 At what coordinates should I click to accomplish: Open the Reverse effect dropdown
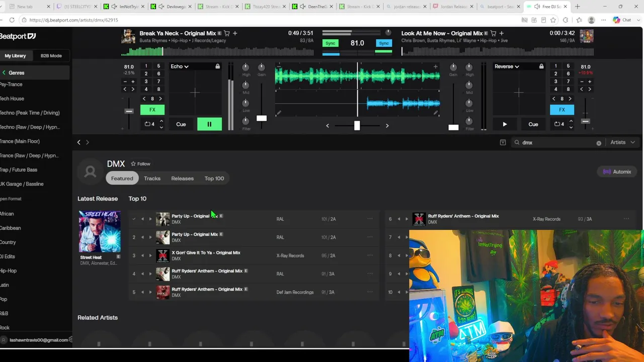507,66
